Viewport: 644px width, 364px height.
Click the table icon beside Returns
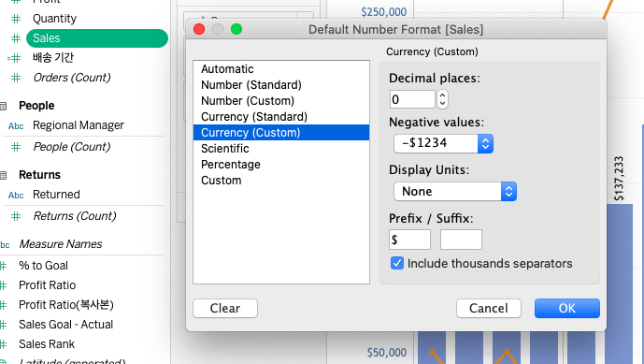pyautogui.click(x=4, y=175)
